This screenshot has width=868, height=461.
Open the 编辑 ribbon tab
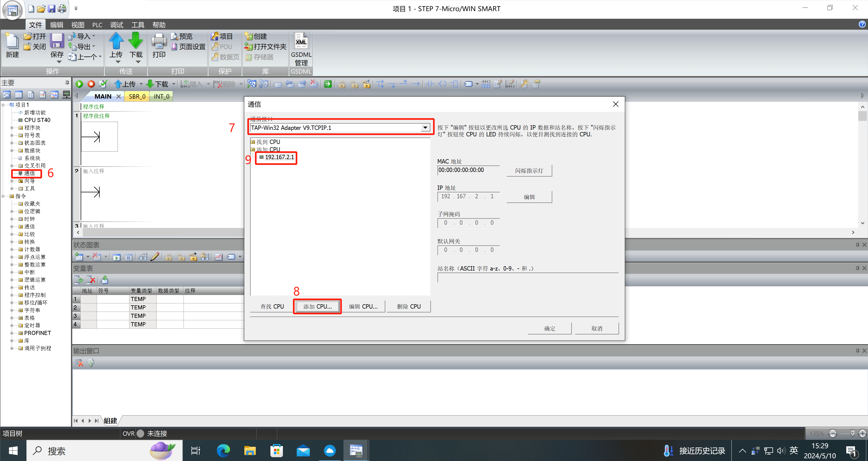click(56, 25)
